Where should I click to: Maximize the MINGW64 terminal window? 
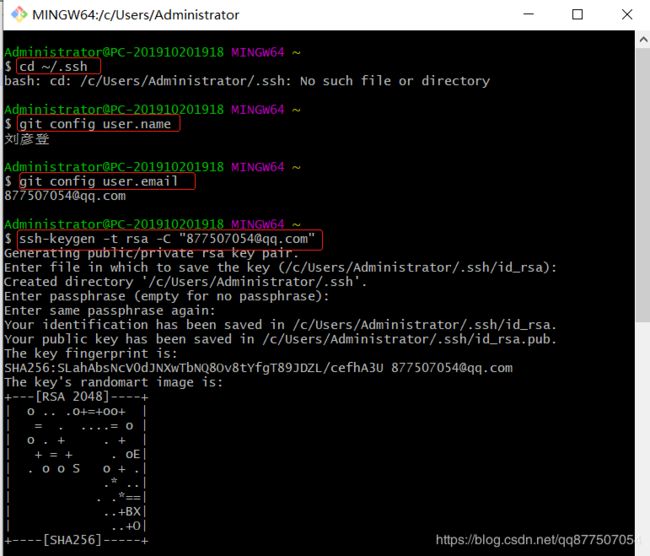pyautogui.click(x=577, y=15)
